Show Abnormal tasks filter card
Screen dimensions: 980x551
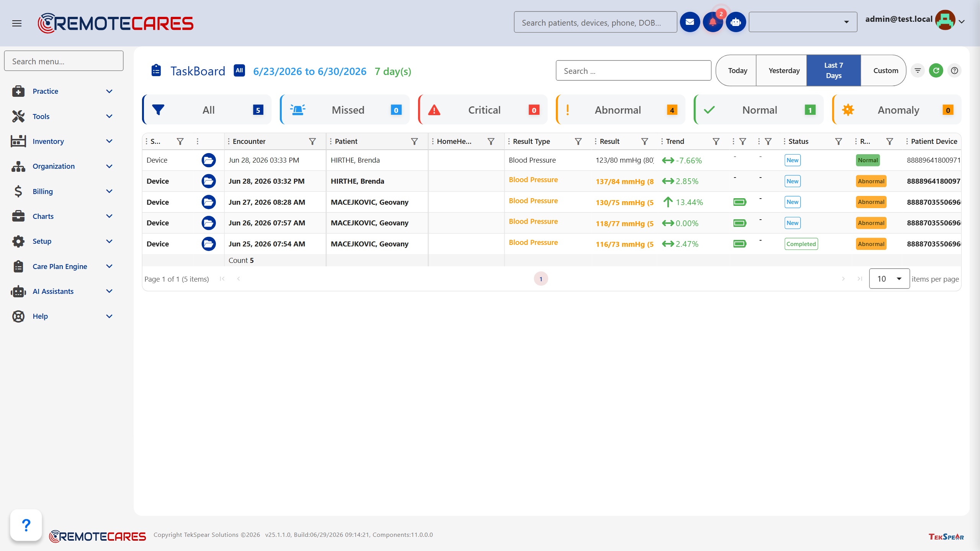pyautogui.click(x=621, y=110)
